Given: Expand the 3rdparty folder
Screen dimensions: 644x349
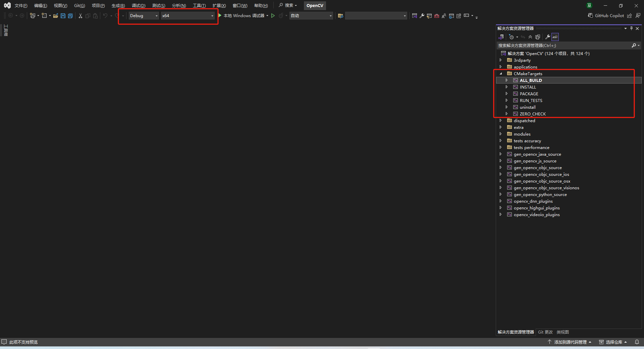Looking at the screenshot, I should [501, 60].
